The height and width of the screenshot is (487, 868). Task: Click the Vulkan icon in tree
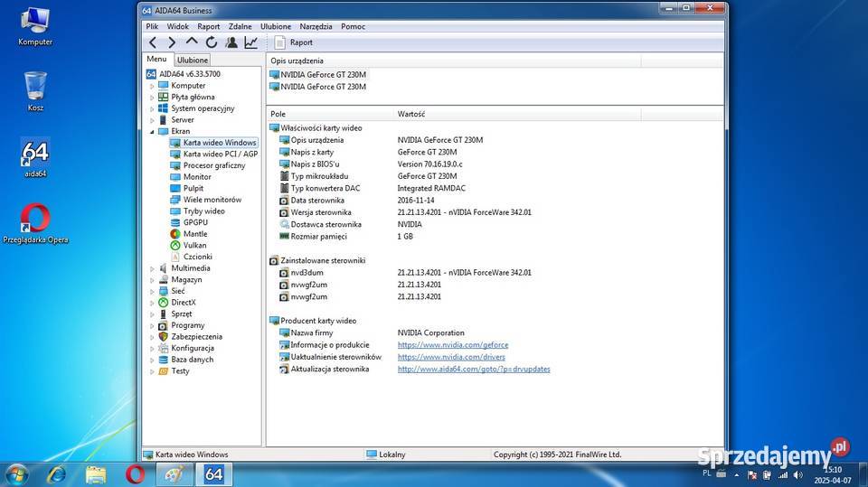pyautogui.click(x=175, y=245)
